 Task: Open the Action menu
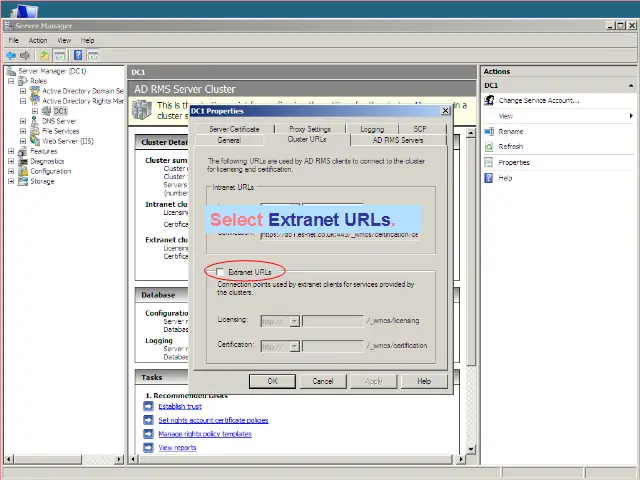pyautogui.click(x=38, y=40)
